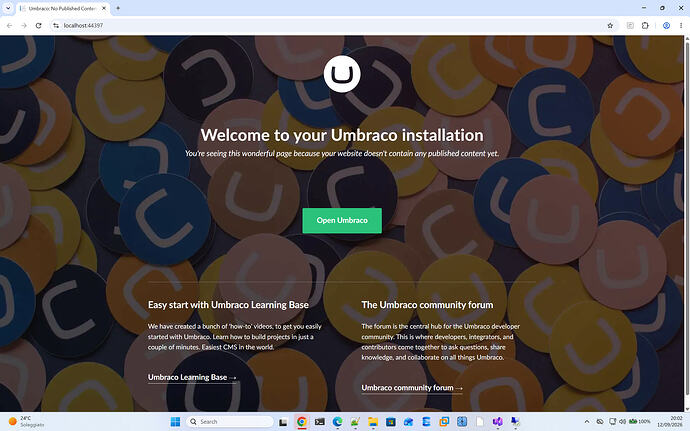Open the reading mode icon in toolbar
The width and height of the screenshot is (690, 431).
(x=630, y=26)
